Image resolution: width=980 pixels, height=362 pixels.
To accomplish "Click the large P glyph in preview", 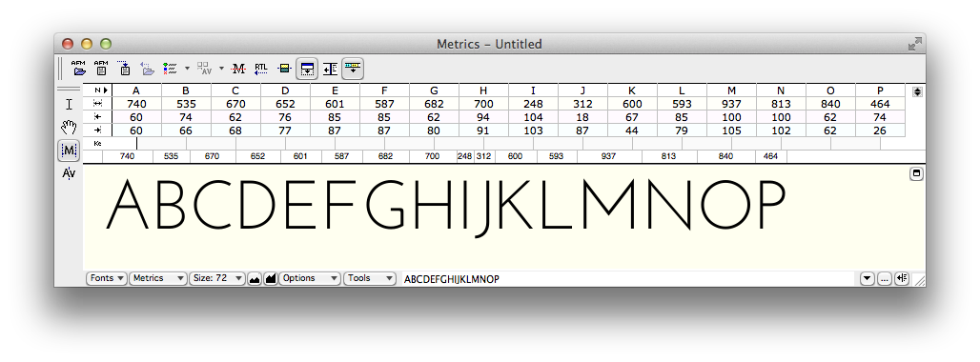I will point(771,204).
